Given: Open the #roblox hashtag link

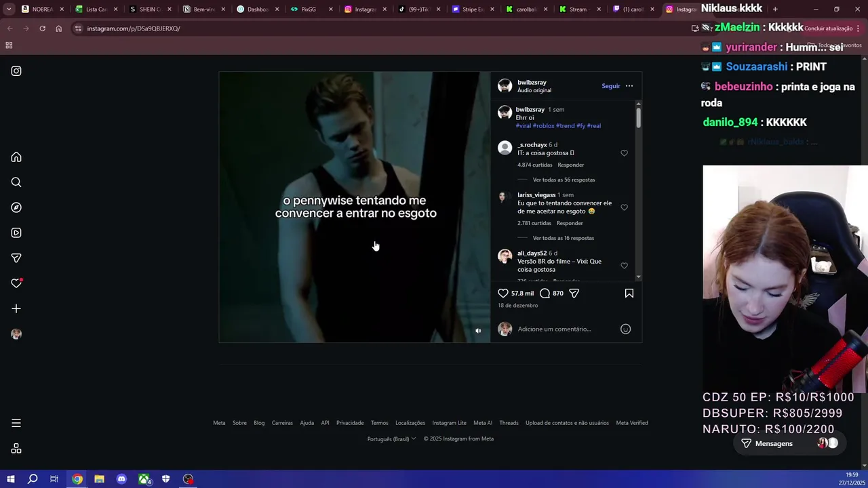Looking at the screenshot, I should (543, 125).
